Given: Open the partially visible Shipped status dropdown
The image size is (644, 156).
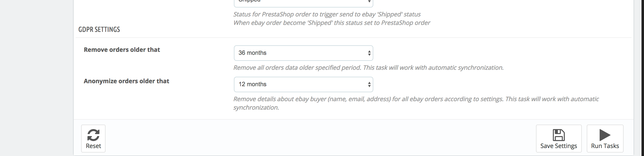Looking at the screenshot, I should point(303,3).
